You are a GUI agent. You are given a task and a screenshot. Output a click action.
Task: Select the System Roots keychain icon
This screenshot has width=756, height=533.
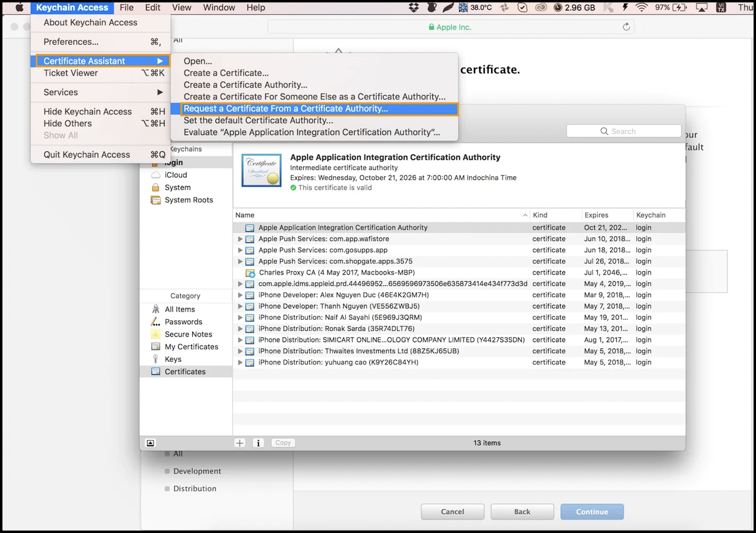156,200
